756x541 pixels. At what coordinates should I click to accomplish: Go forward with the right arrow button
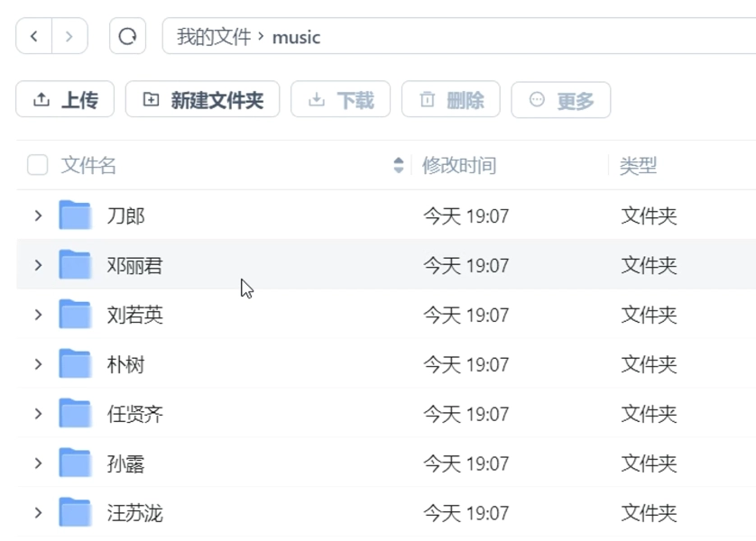coord(69,36)
